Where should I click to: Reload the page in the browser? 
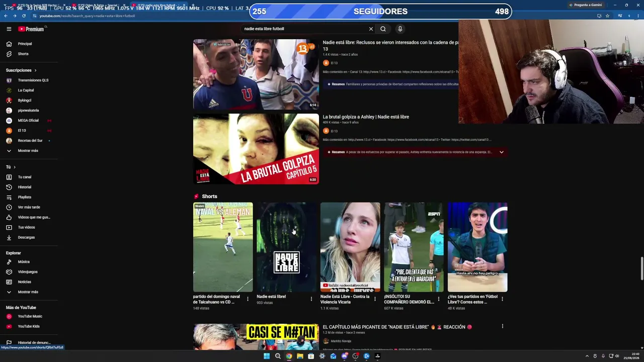[24, 16]
